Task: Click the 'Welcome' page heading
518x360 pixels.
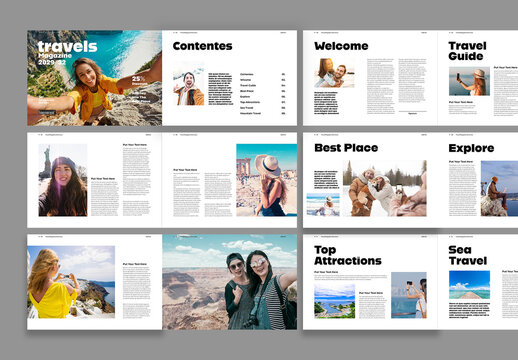Action: [x=341, y=46]
